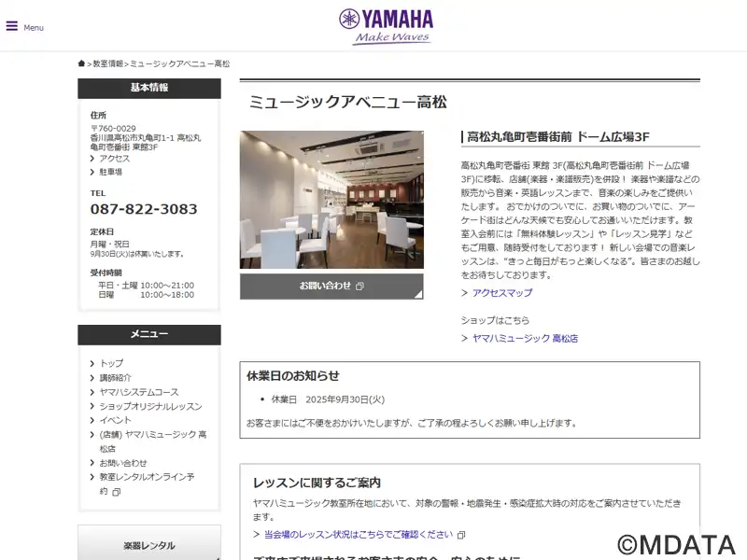Click the お問い合わせ button under photo
The width and height of the screenshot is (747, 560).
click(x=331, y=287)
